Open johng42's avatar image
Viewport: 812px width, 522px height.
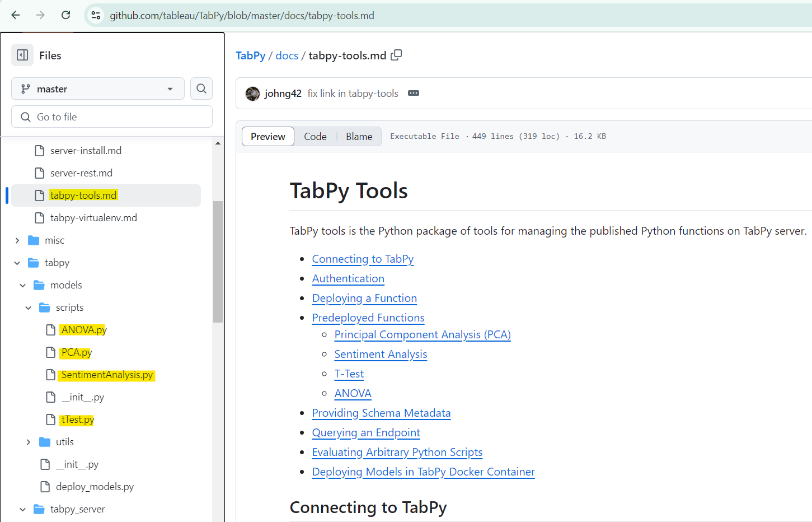[252, 94]
